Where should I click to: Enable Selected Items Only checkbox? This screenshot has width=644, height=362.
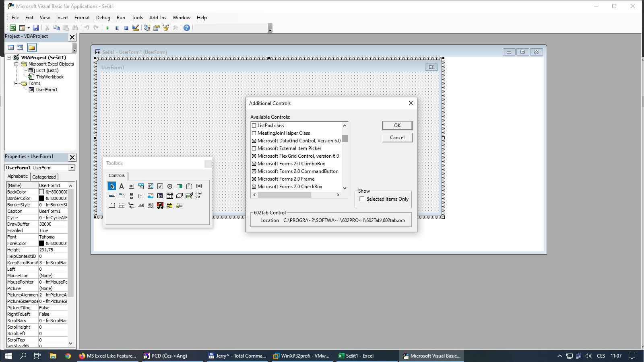point(362,199)
